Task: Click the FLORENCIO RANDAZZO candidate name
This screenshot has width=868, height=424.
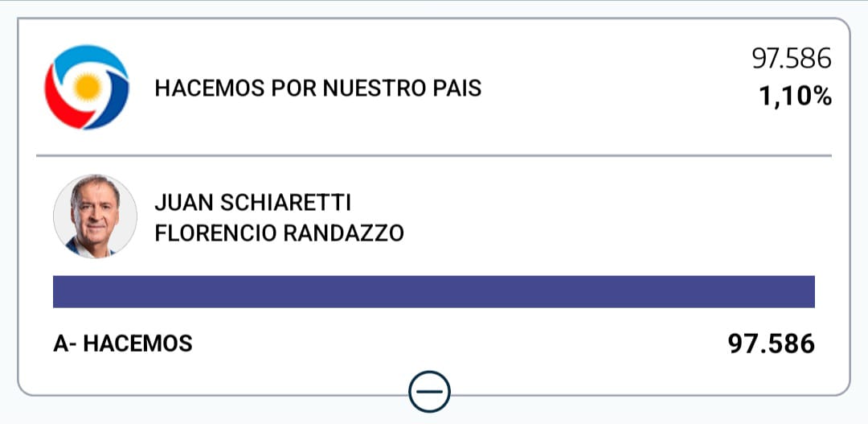Action: pyautogui.click(x=279, y=233)
